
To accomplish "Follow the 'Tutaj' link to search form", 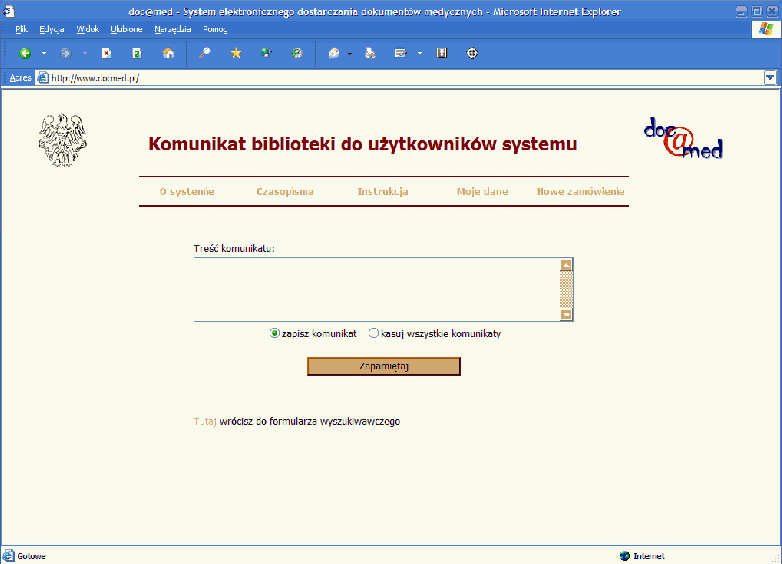I will [205, 422].
